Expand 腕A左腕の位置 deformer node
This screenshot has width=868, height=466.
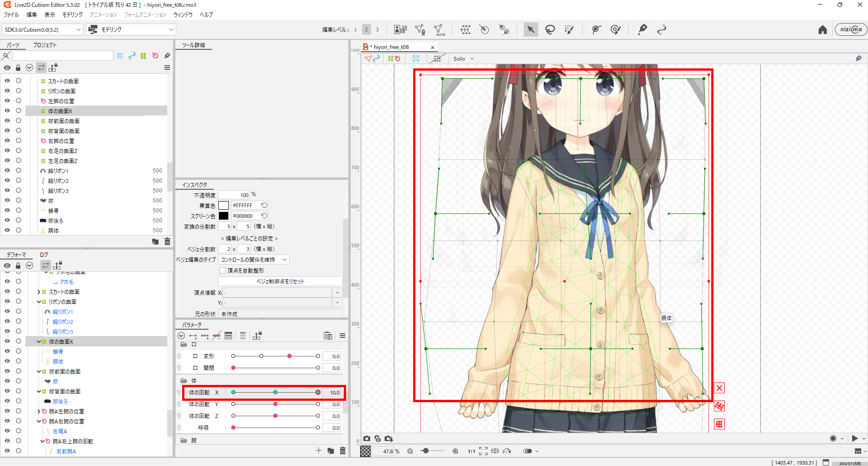[x=39, y=411]
